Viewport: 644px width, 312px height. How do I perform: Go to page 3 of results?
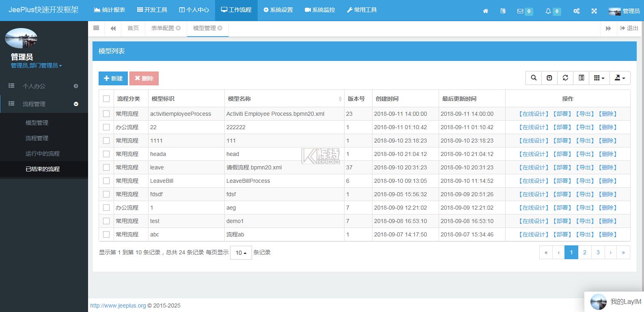(598, 252)
